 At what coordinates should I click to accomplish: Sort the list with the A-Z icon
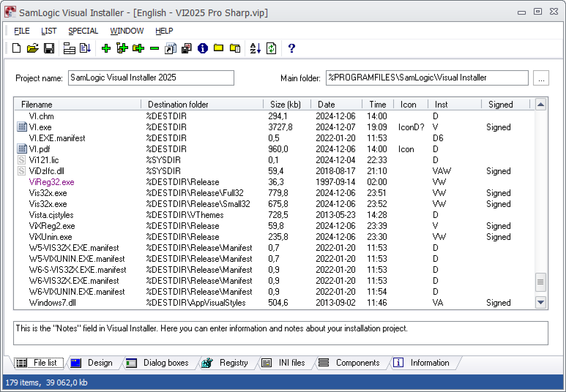pos(255,48)
